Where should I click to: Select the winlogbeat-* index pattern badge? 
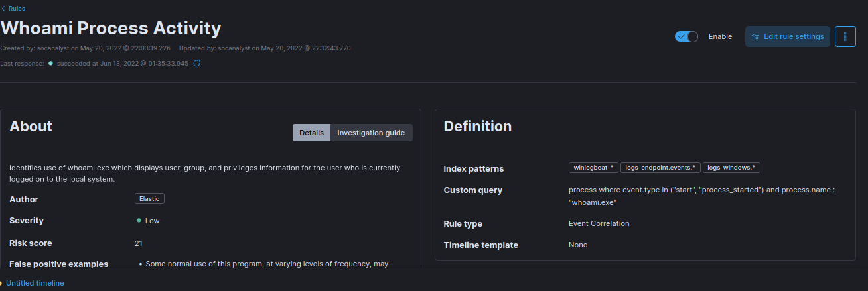[593, 168]
